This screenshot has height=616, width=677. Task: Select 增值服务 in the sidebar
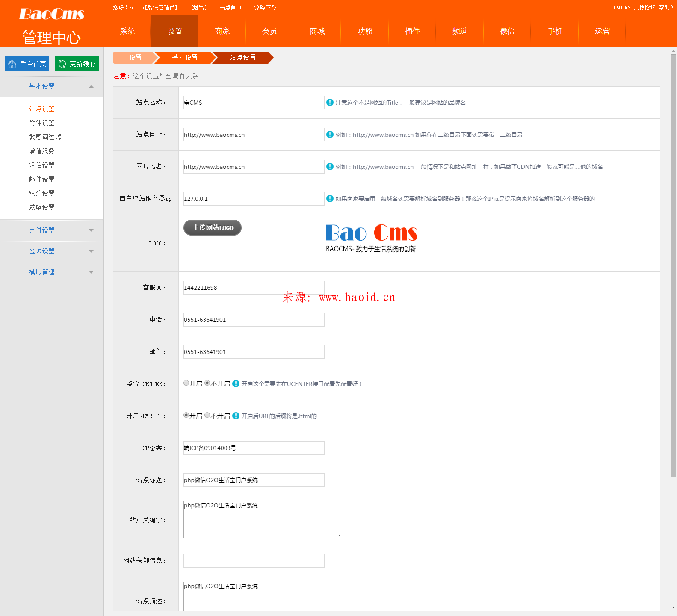[x=41, y=151]
